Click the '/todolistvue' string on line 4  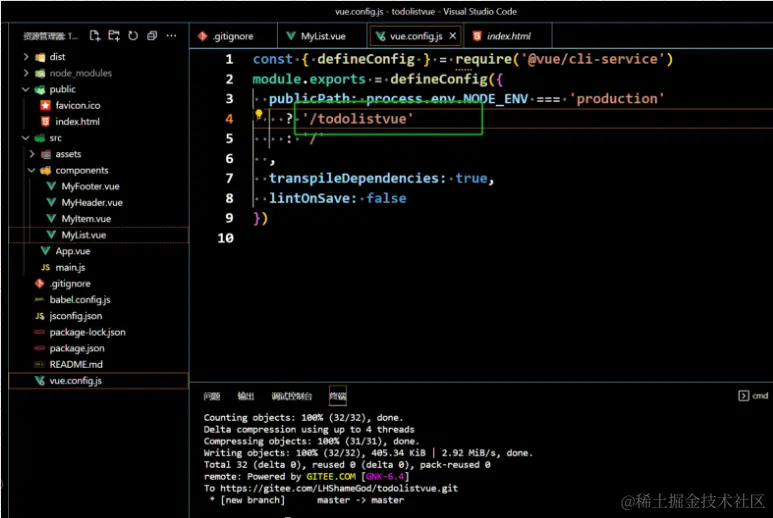(358, 119)
